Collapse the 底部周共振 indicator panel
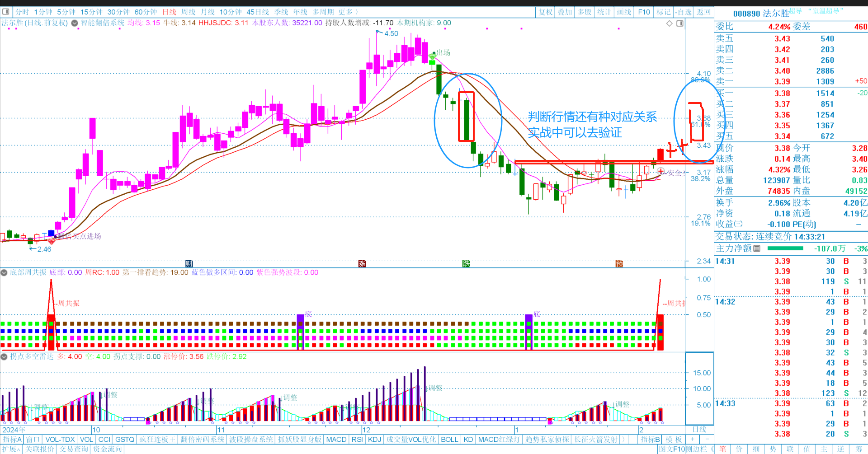Viewport: 868px width, 454px height. pos(4,272)
